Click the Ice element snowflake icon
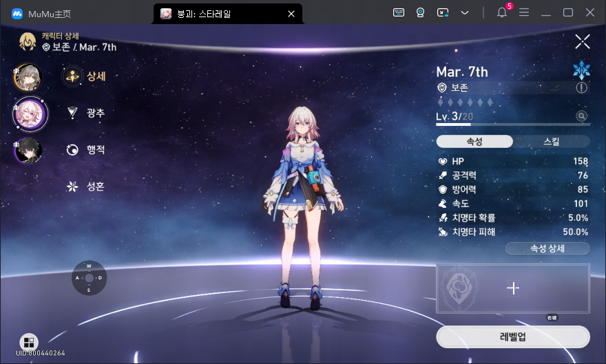 (582, 71)
